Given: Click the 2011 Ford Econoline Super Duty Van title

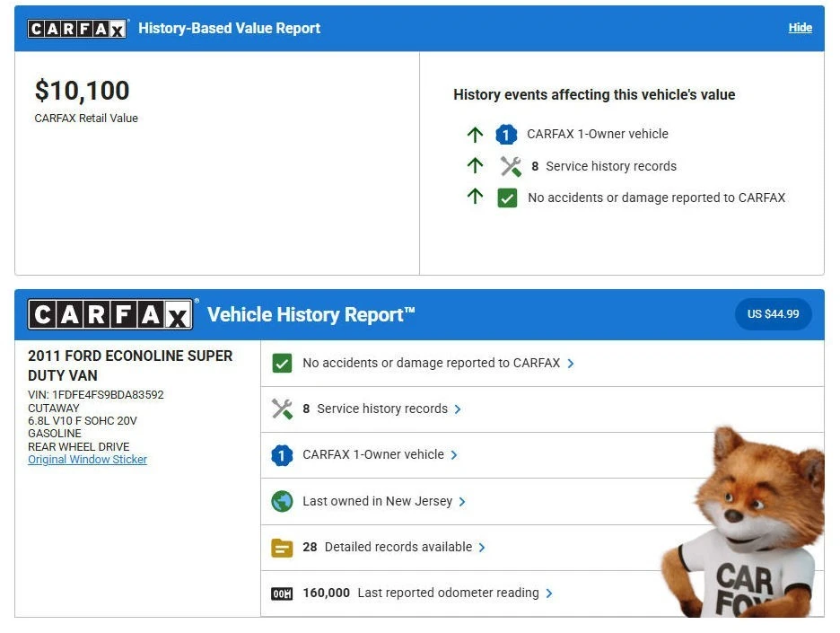Looking at the screenshot, I should click(130, 365).
